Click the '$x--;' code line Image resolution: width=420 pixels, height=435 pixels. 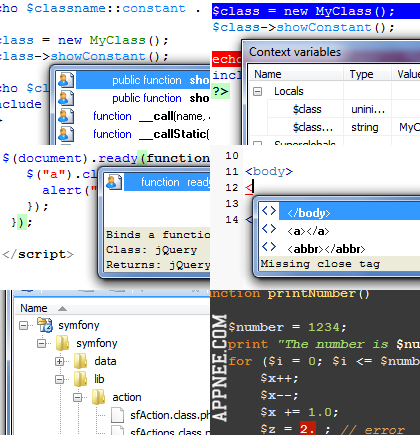[x=279, y=395]
